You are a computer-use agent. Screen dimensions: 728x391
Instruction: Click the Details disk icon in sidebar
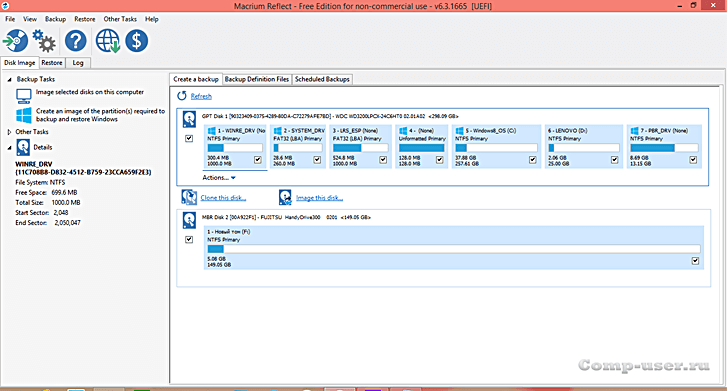(x=23, y=147)
